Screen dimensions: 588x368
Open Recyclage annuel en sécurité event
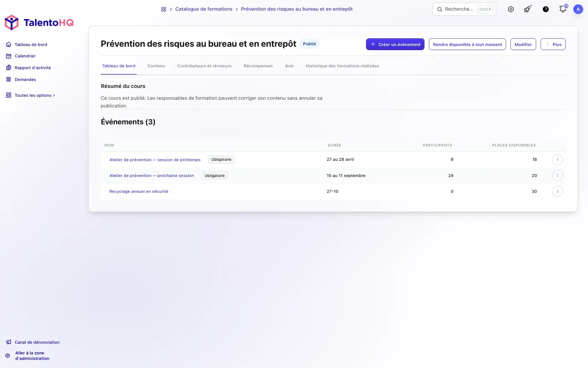click(x=139, y=191)
